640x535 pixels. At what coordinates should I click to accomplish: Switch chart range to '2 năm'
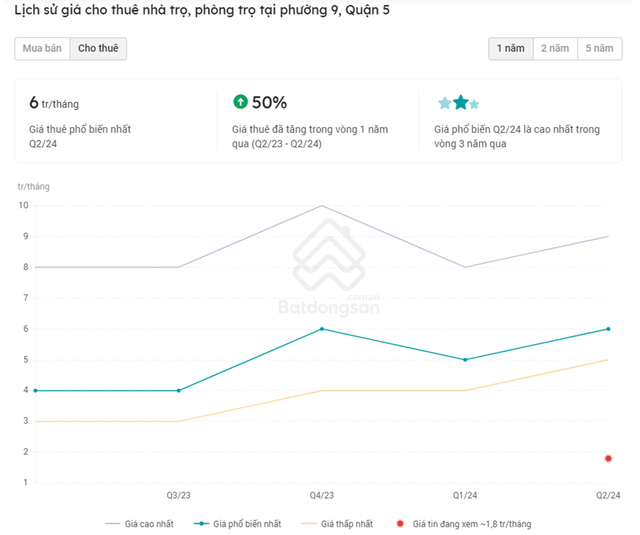click(x=555, y=48)
